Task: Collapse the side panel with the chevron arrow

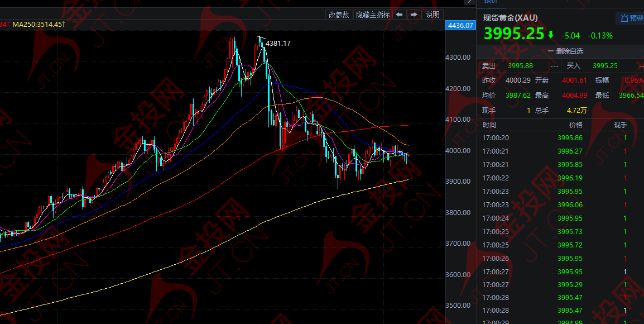Action: tap(469, 2)
